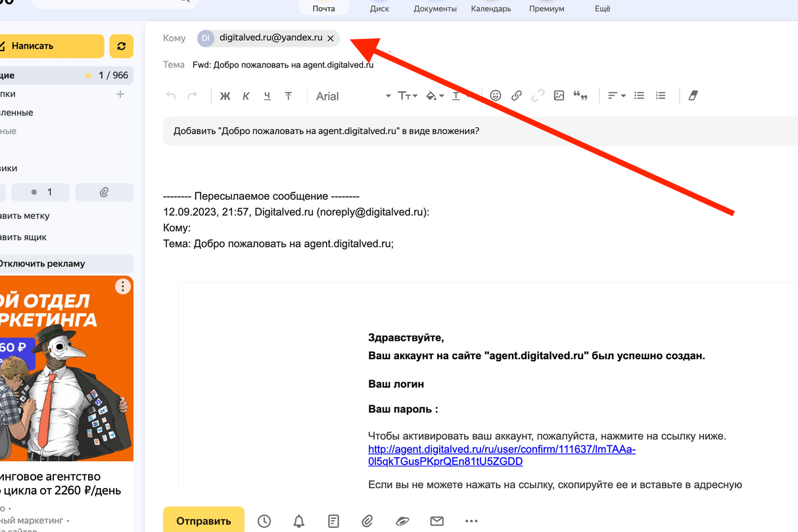Screen dimensions: 798x532
Task: Switch to the Диск tab
Action: pos(379,9)
